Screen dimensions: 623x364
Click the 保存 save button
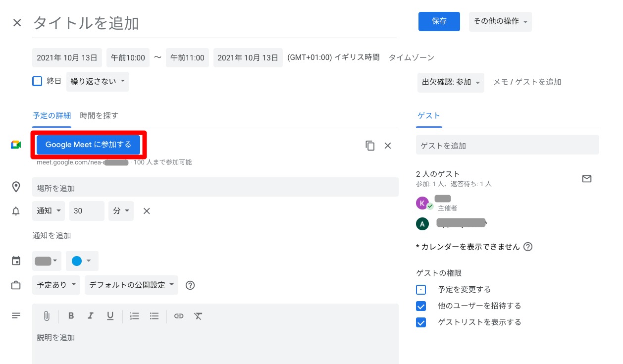(x=439, y=21)
